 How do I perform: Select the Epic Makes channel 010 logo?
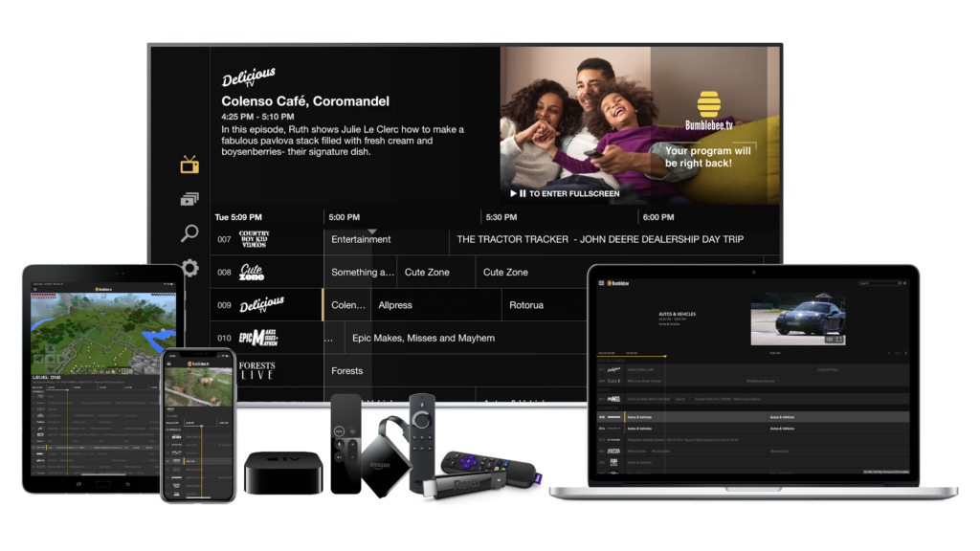[x=258, y=339]
